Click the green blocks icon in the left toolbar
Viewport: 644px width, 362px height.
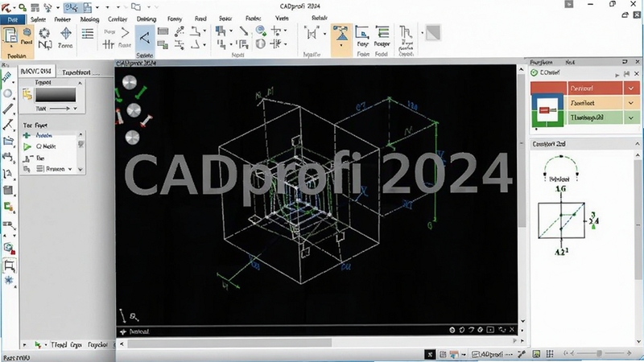pyautogui.click(x=8, y=207)
